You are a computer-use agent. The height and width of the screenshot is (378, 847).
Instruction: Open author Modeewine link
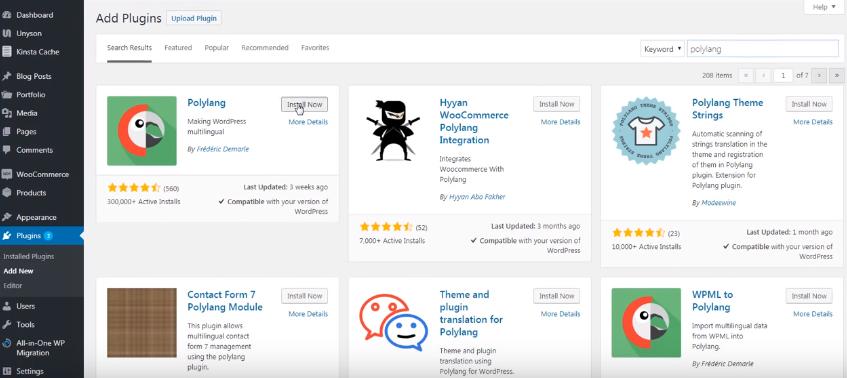[718, 203]
